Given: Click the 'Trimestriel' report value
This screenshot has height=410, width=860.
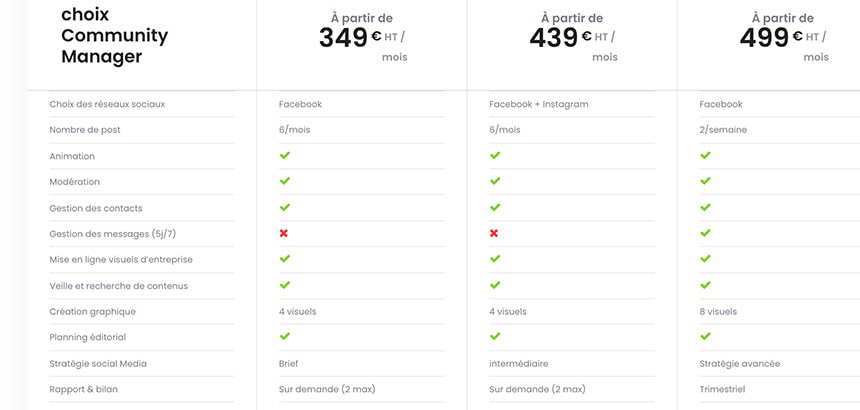Looking at the screenshot, I should click(722, 390).
